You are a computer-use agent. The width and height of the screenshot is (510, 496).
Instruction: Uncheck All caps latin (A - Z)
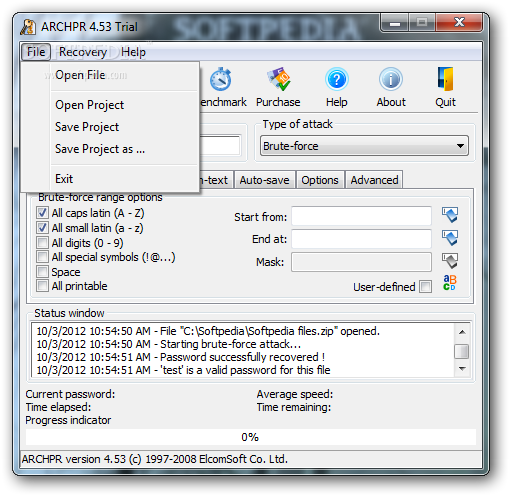42,213
